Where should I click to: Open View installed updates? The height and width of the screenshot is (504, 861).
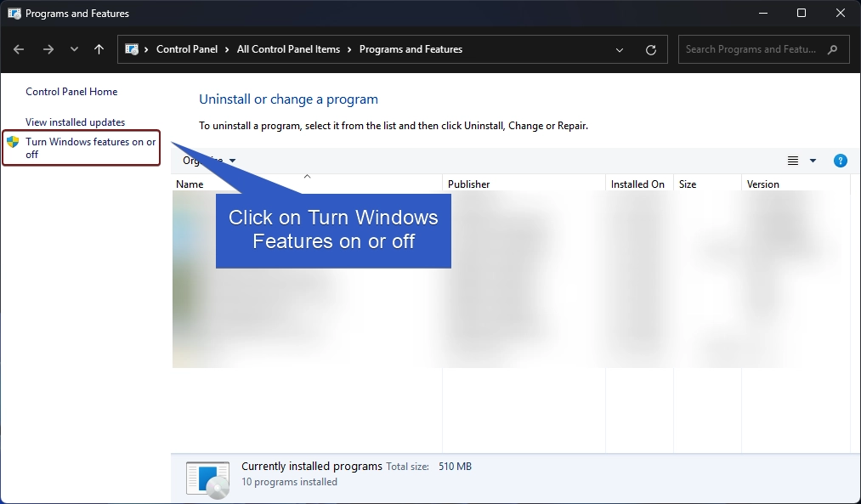pyautogui.click(x=76, y=122)
